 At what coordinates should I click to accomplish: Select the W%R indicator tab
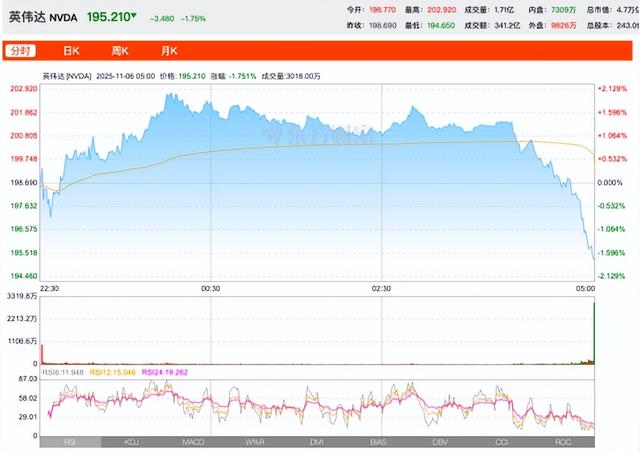[255, 442]
